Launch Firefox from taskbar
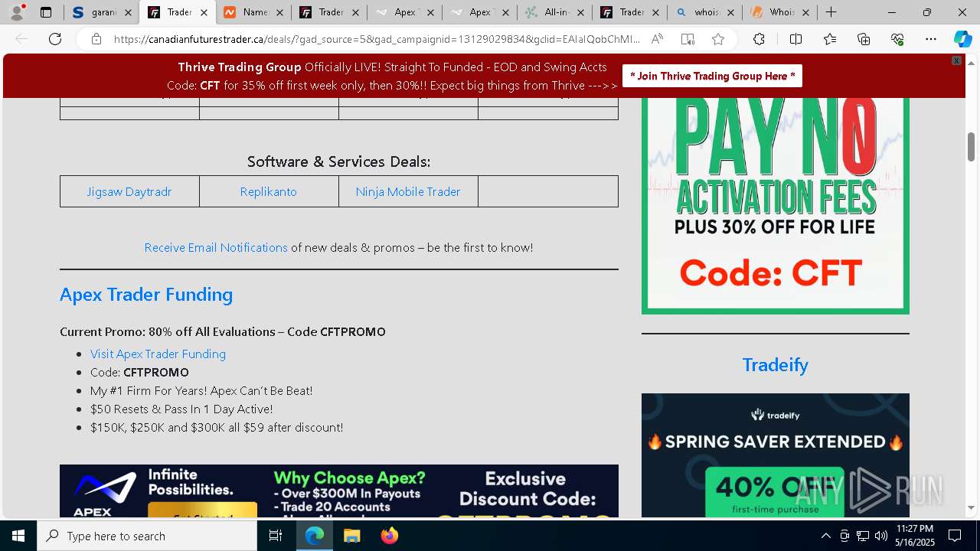The height and width of the screenshot is (551, 980). click(x=390, y=536)
